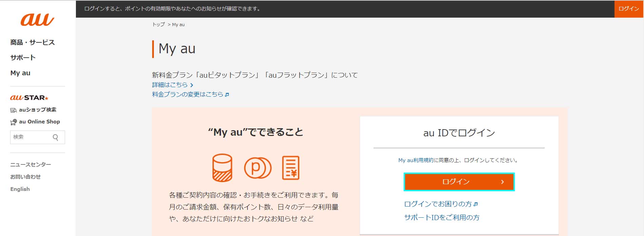Open 商品・サービス menu in the sidebar

coord(32,42)
